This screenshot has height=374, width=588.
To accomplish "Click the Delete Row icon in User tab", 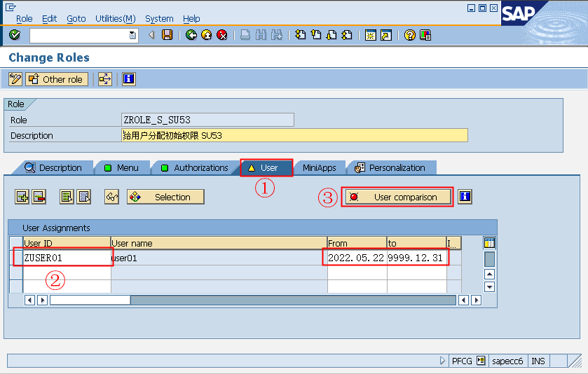I will click(x=39, y=197).
